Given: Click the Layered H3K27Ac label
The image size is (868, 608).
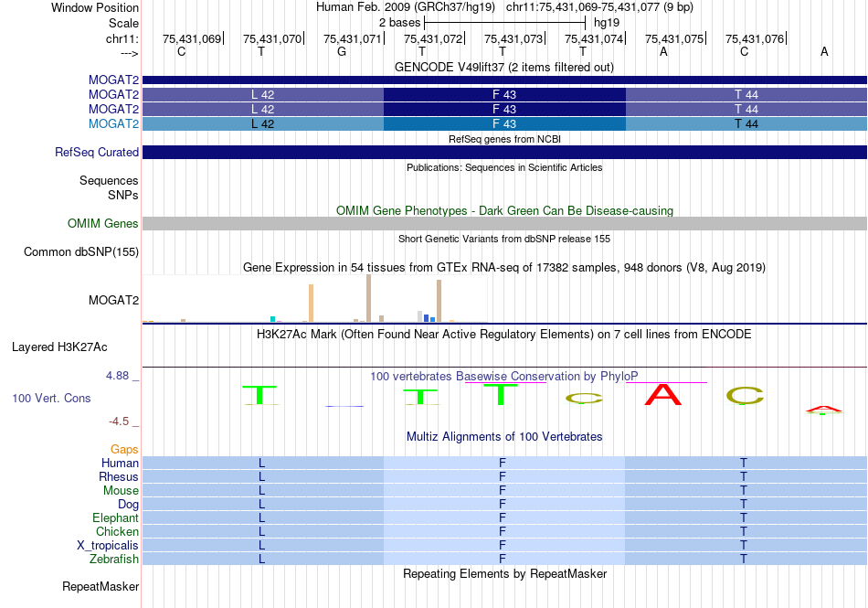Looking at the screenshot, I should tap(59, 347).
